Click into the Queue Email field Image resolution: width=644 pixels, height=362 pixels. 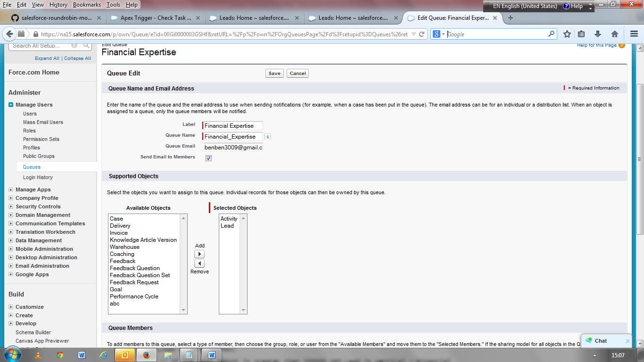click(x=233, y=148)
